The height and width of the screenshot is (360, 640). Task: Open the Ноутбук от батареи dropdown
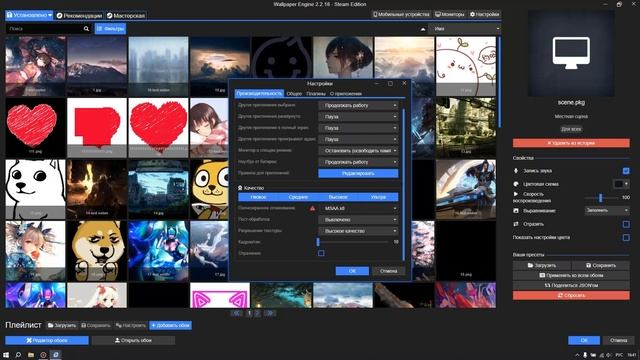click(x=358, y=162)
